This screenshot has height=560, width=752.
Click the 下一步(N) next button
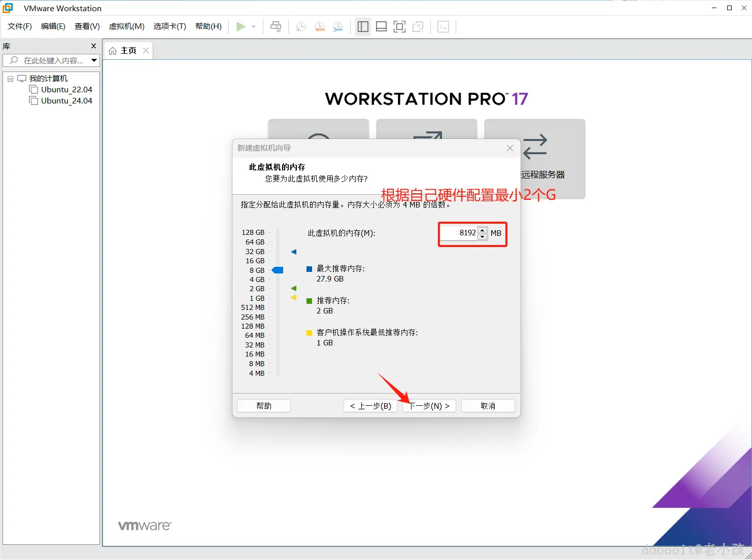click(x=429, y=406)
